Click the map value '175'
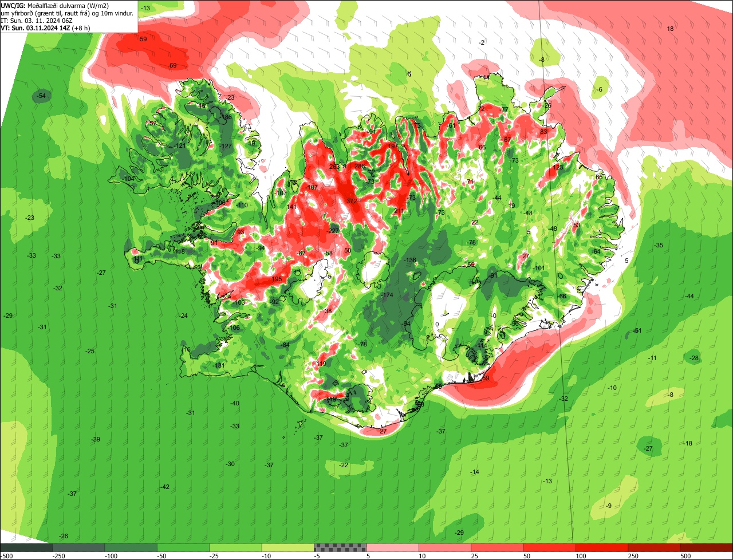Viewport: 733px width, 560px height. tap(416, 125)
